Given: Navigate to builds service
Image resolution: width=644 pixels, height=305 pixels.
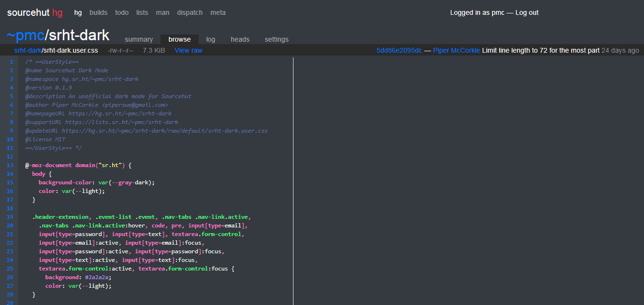Looking at the screenshot, I should click(98, 12).
